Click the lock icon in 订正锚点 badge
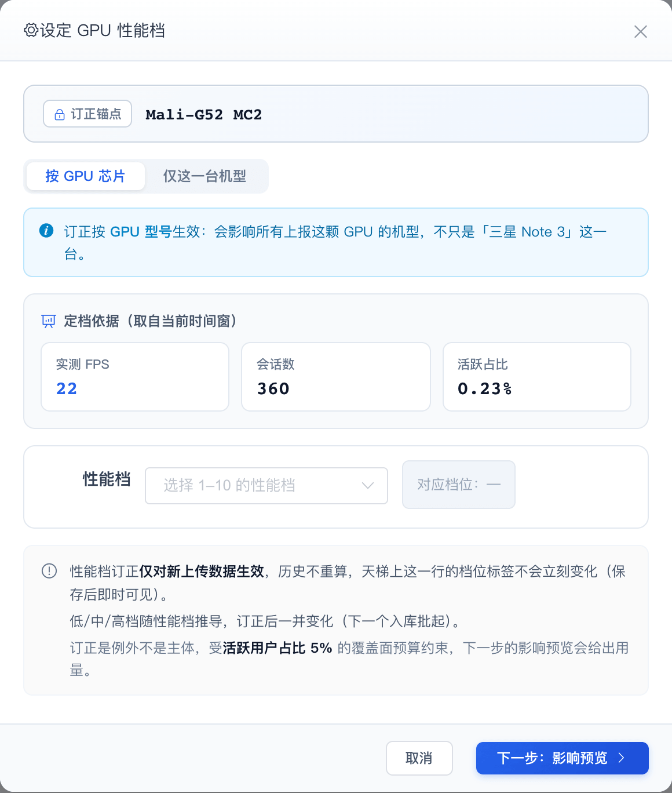This screenshot has height=793, width=672. [60, 115]
